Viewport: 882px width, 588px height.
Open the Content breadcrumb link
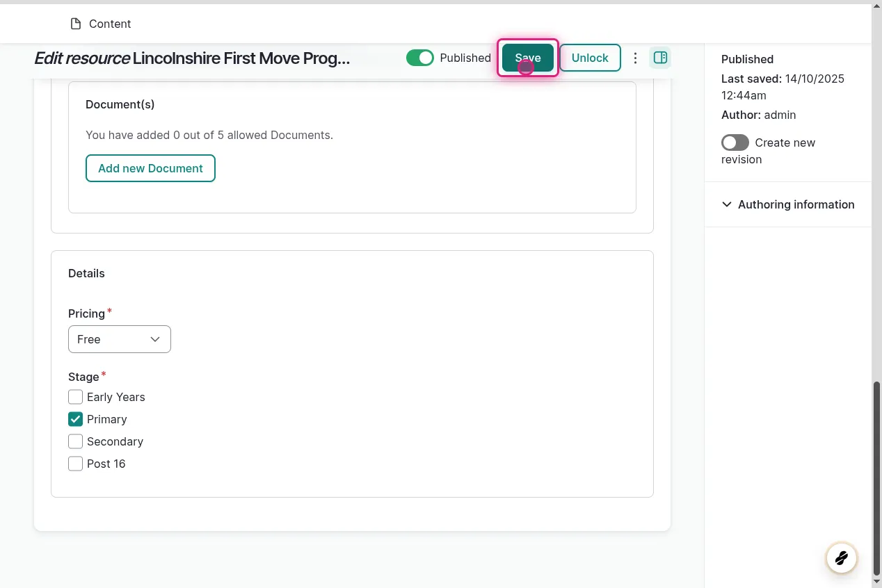(110, 24)
